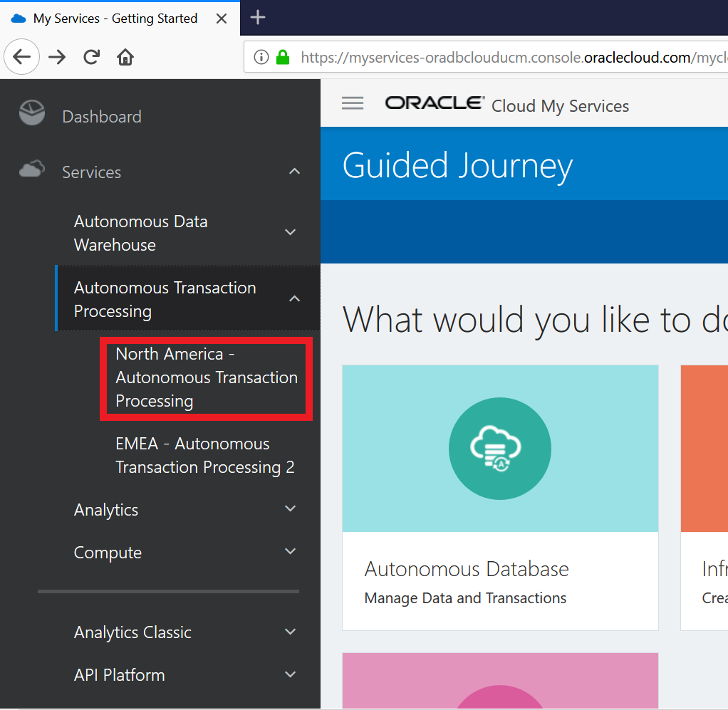
Task: Reload the page with the refresh icon
Action: click(x=91, y=57)
